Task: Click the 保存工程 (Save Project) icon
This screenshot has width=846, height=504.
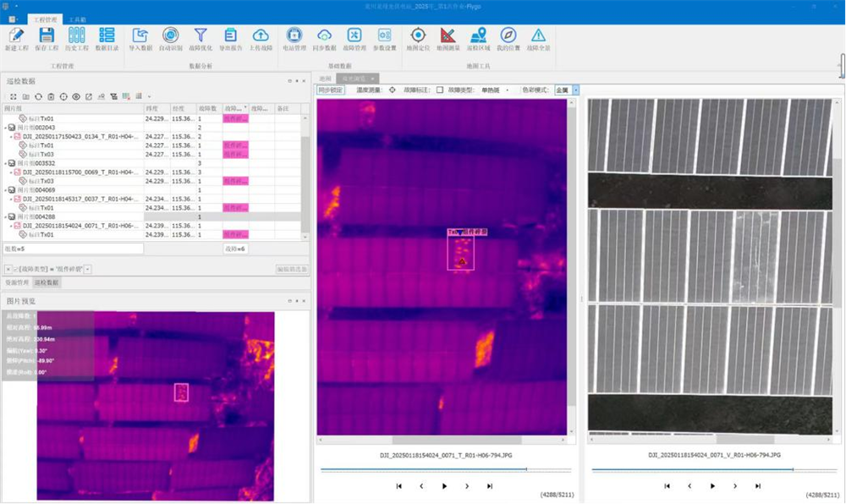Action: [x=47, y=36]
